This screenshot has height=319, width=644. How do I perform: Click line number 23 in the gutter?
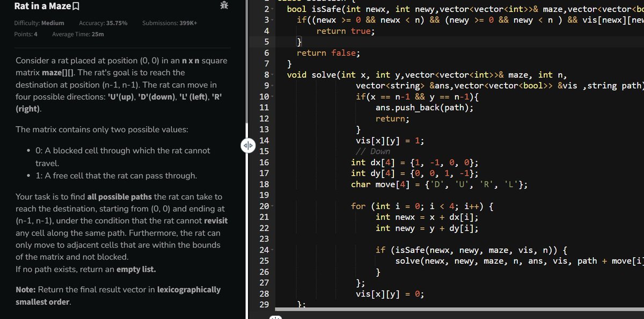click(x=264, y=239)
